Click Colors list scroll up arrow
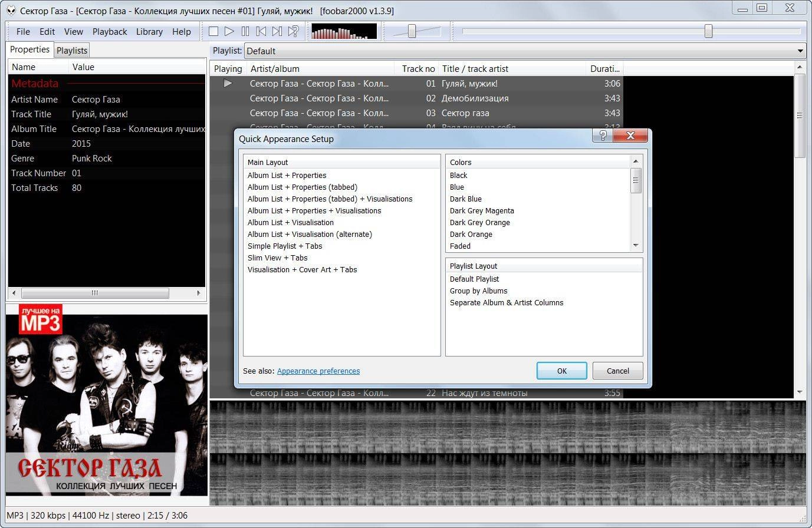 (x=636, y=161)
